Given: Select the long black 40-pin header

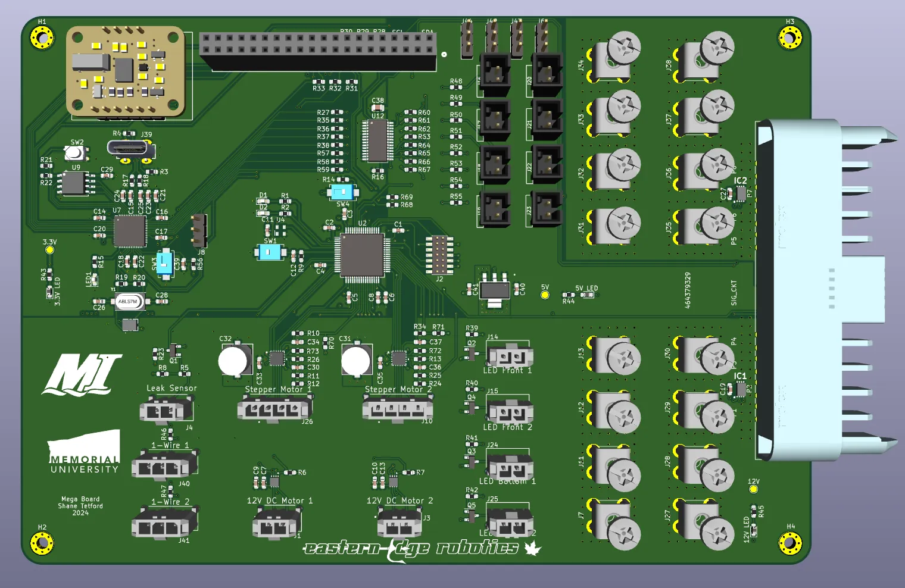Looking at the screenshot, I should pos(318,52).
